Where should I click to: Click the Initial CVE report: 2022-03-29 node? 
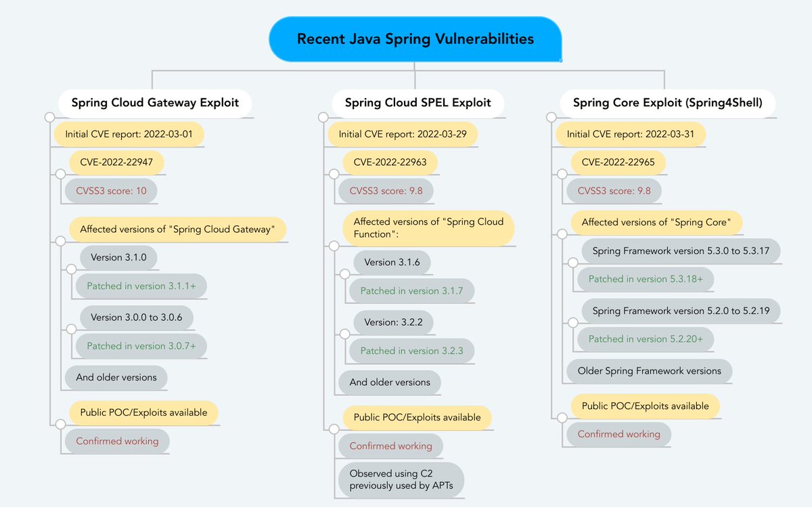[x=403, y=134]
